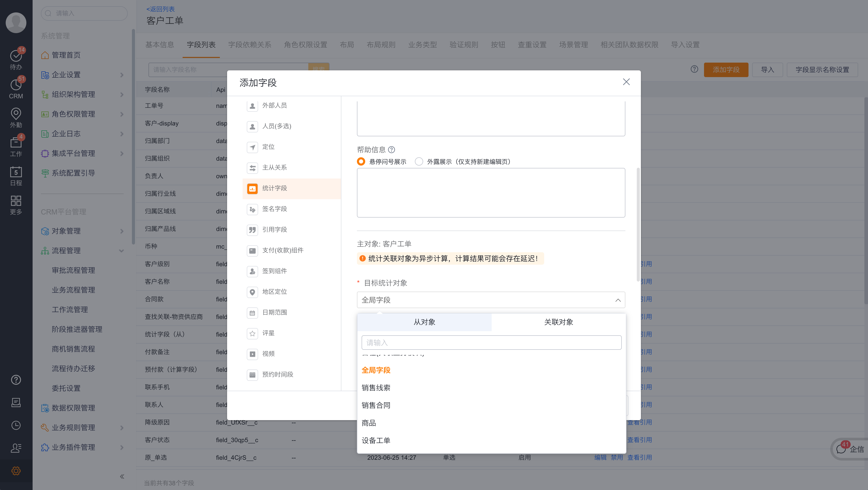This screenshot has width=868, height=490.
Task: Click the user avatar at top left
Action: pos(16,23)
